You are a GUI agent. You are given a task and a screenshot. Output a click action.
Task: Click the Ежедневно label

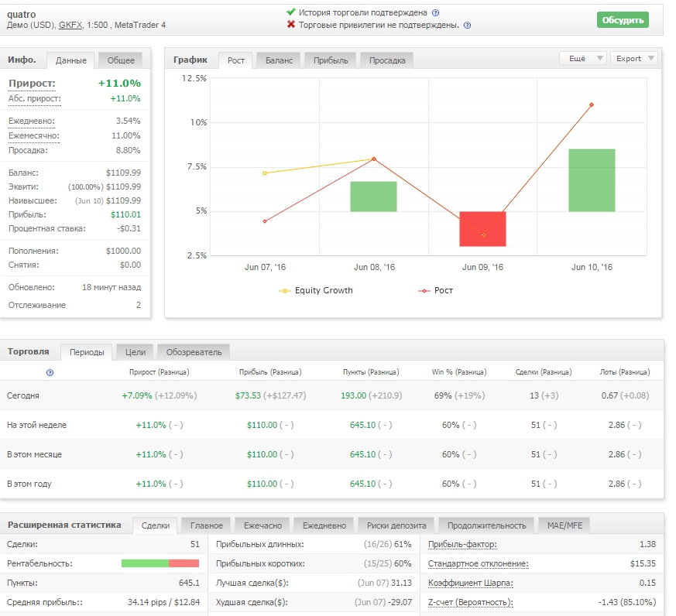32,121
